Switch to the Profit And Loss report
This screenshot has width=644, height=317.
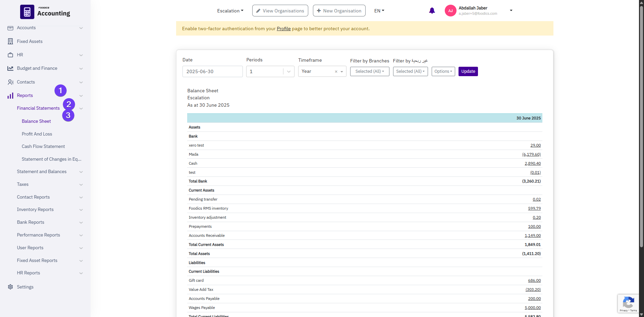37,134
